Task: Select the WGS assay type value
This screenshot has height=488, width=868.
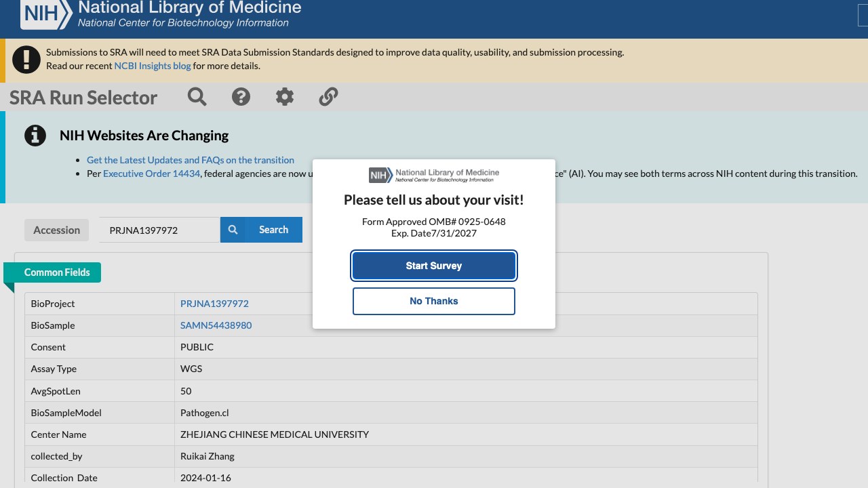Action: tap(191, 369)
